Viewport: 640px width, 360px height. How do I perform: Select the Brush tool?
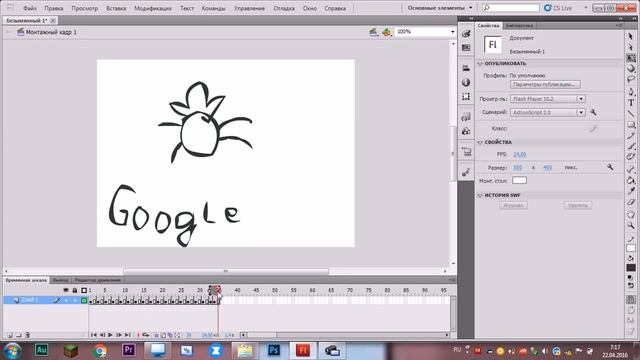(631, 146)
